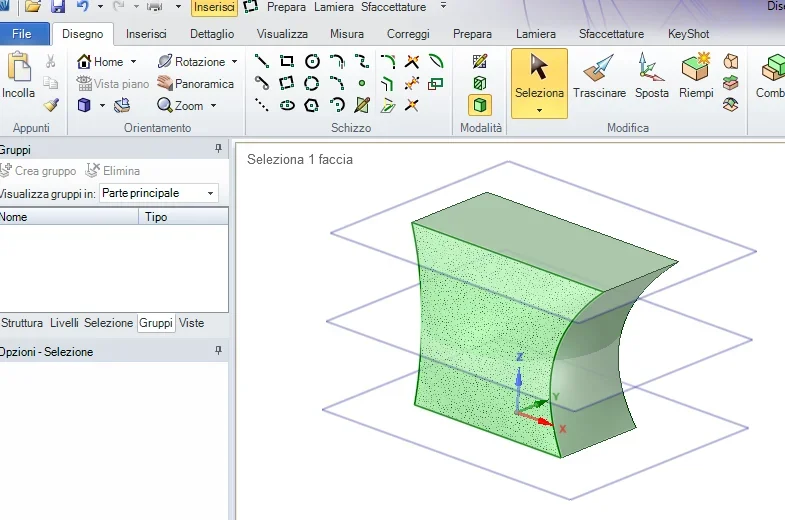Open the Inserisci ribbon tab
The height and width of the screenshot is (520, 785).
click(x=146, y=34)
